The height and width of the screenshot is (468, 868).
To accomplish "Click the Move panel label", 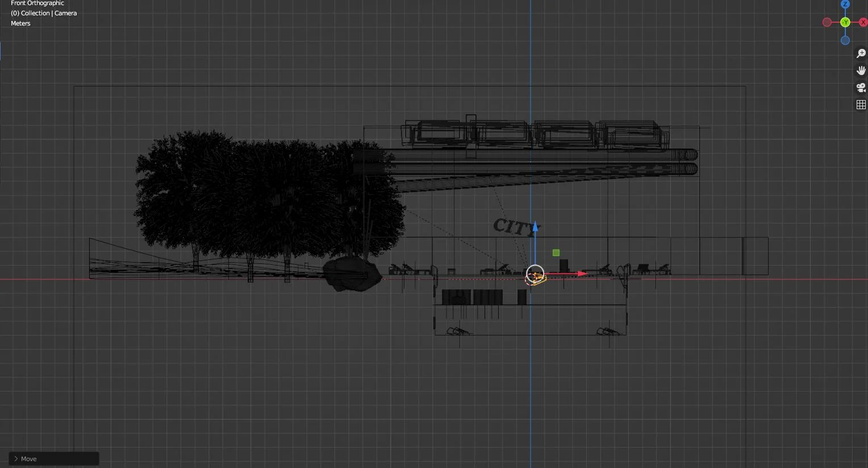I will [x=28, y=458].
